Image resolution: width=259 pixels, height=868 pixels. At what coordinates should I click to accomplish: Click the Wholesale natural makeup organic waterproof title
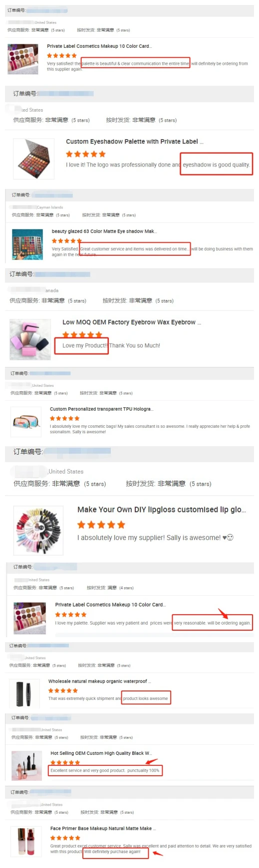click(99, 681)
